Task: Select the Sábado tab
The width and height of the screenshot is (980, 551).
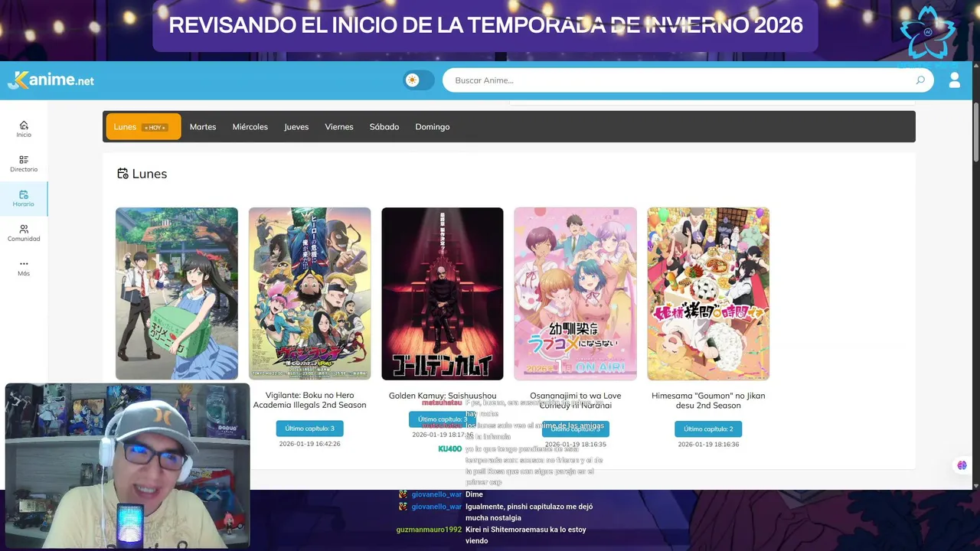Action: (384, 127)
